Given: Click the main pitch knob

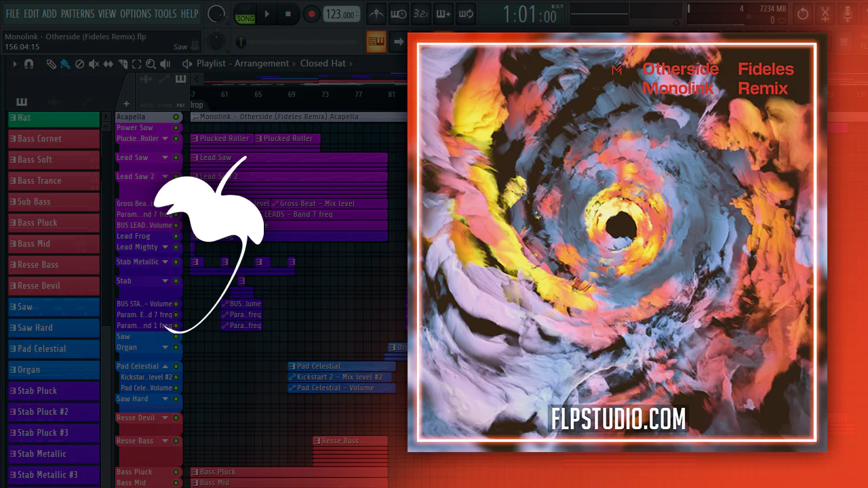Looking at the screenshot, I should 216,41.
